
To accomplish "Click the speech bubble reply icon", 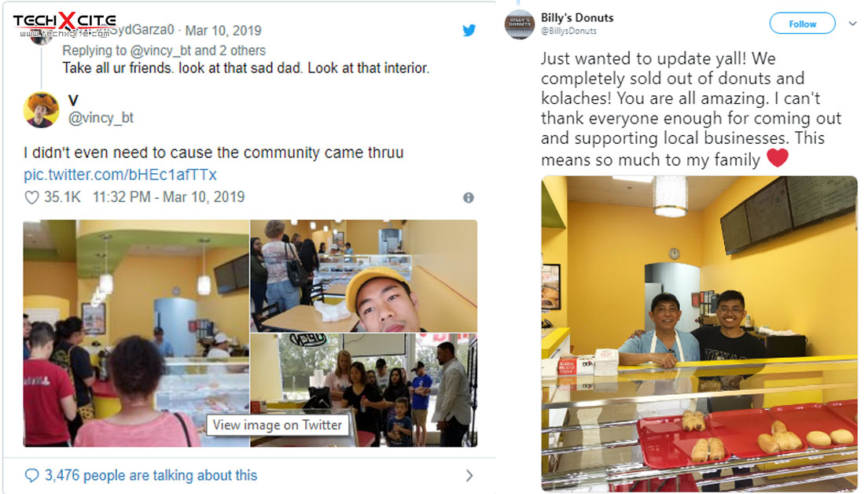I will (x=32, y=475).
